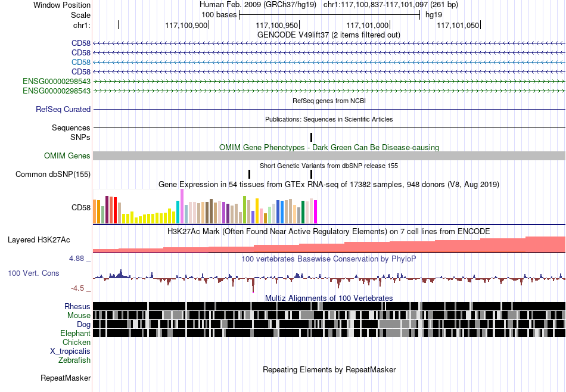This screenshot has height=392, width=566.
Task: Click the left Common dbSNP(155) variant marker
Action: (249, 175)
